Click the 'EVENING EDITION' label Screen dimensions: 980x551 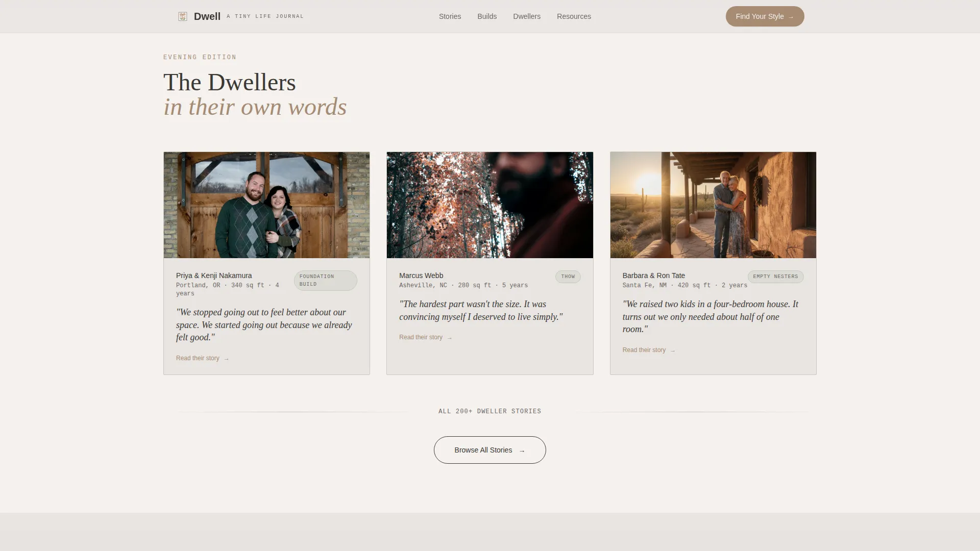(x=200, y=57)
